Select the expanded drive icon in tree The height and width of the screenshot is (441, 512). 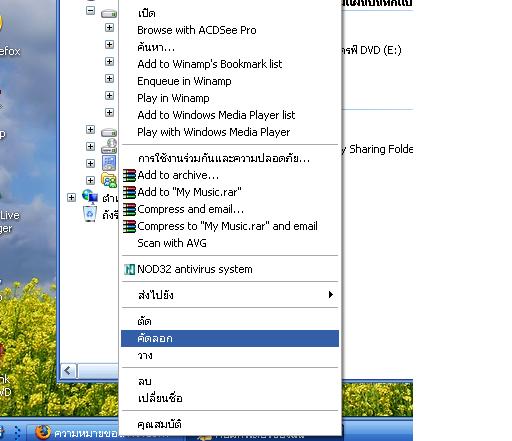(109, 14)
